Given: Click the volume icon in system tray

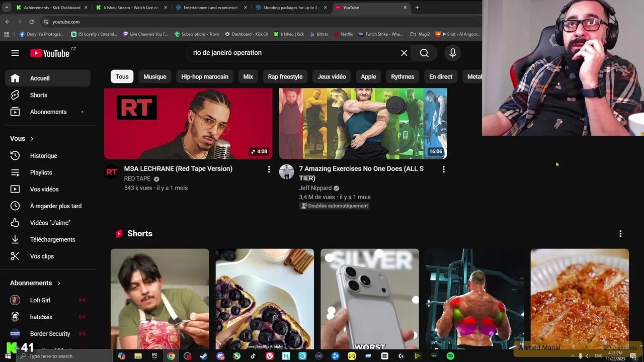Looking at the screenshot, I should point(588,356).
